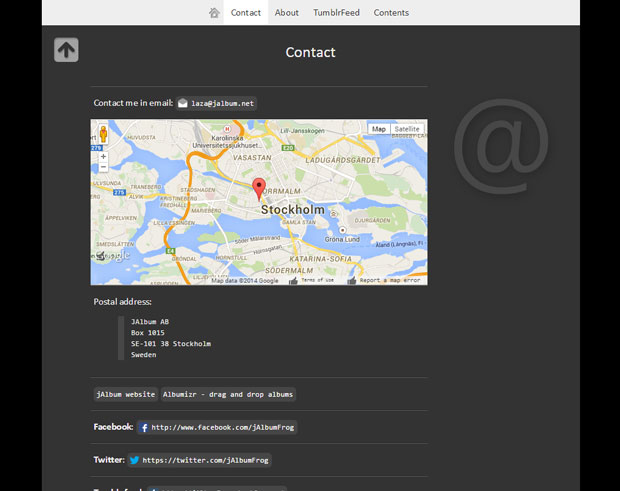
Task: Click the up arrow back button
Action: [66, 50]
